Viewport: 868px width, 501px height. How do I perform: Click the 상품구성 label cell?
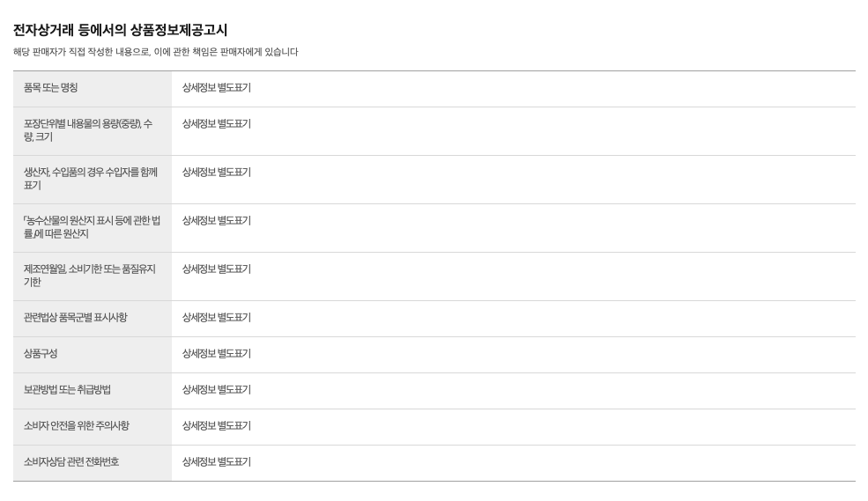[x=41, y=354]
